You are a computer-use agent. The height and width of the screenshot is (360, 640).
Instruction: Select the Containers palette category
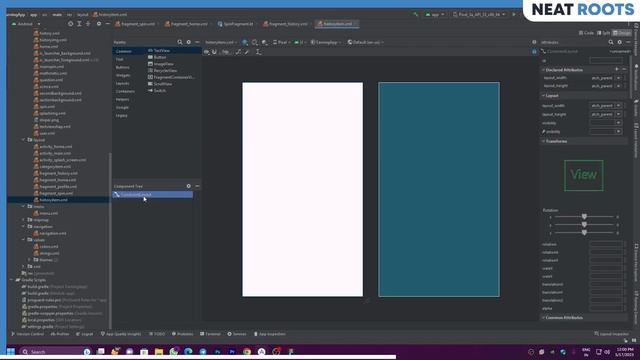[125, 91]
